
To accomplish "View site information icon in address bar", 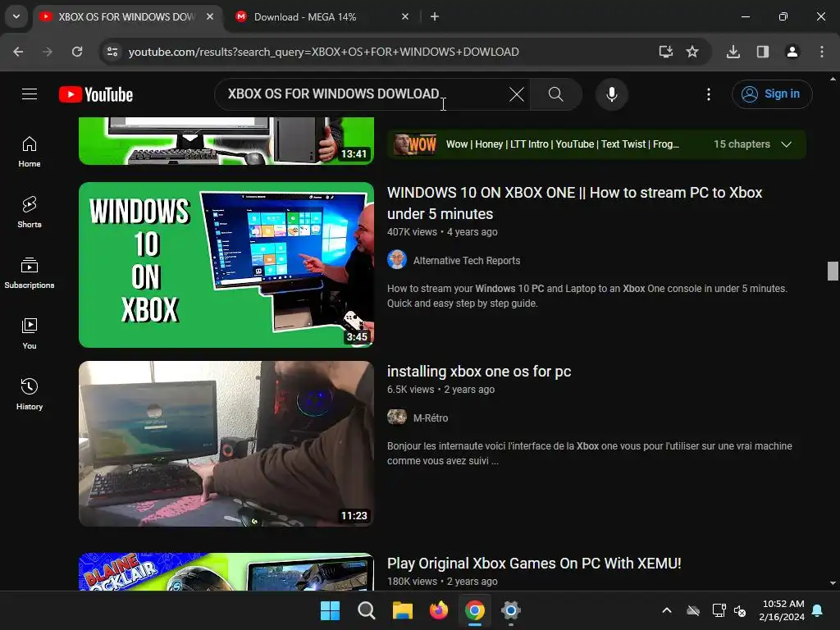I will click(112, 52).
